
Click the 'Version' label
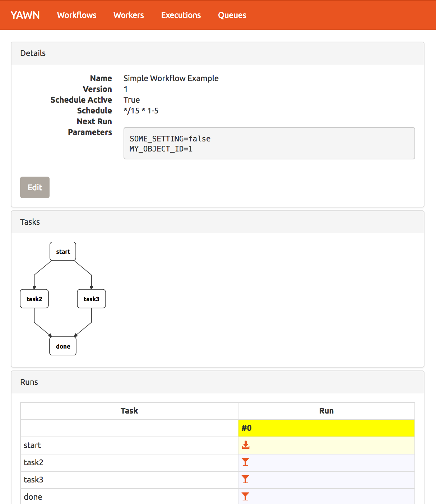[97, 89]
